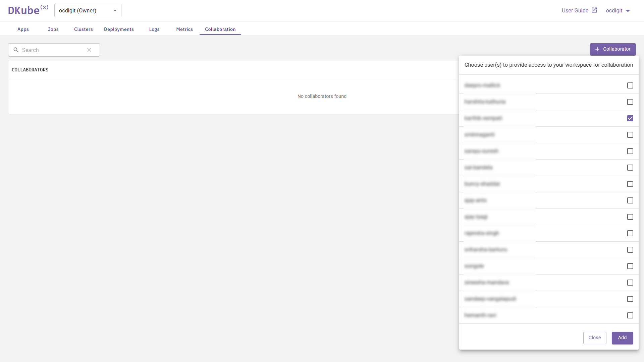The image size is (644, 362).
Task: Click the ocdlgit account name menu
Action: [x=614, y=11]
